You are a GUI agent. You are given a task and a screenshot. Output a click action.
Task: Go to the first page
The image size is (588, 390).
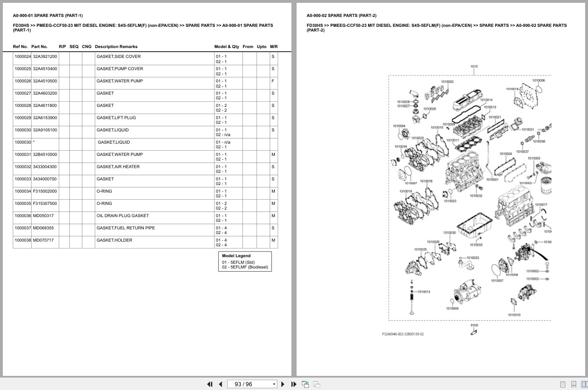coord(210,384)
